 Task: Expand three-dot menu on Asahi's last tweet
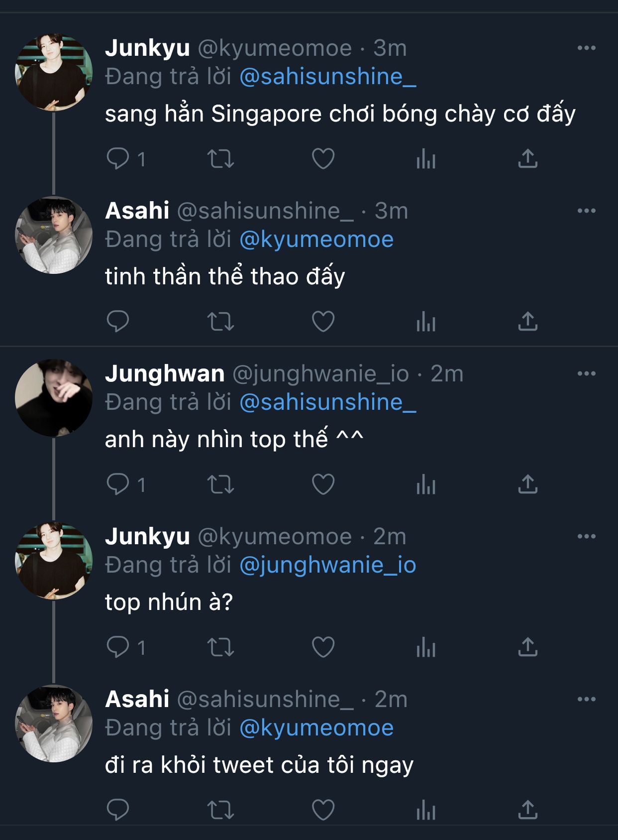pyautogui.click(x=587, y=699)
